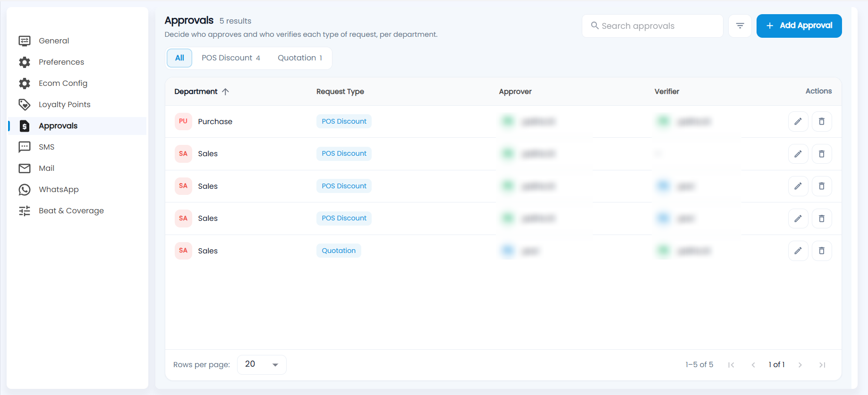Go to the last page
Image resolution: width=868 pixels, height=395 pixels.
(x=822, y=365)
